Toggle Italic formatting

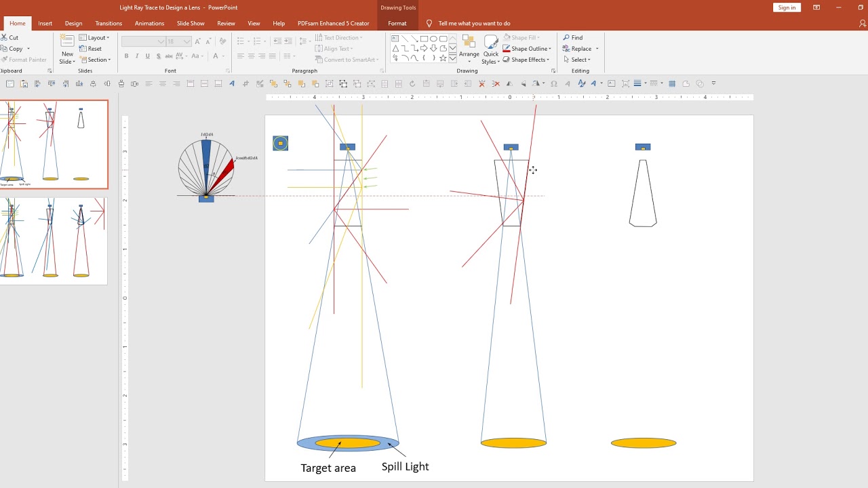[137, 56]
